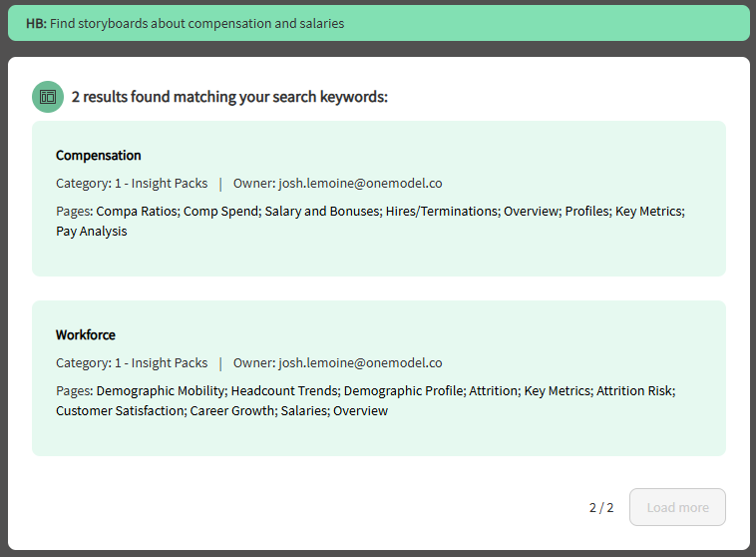Open the Hires/Terminations page link

pyautogui.click(x=442, y=212)
